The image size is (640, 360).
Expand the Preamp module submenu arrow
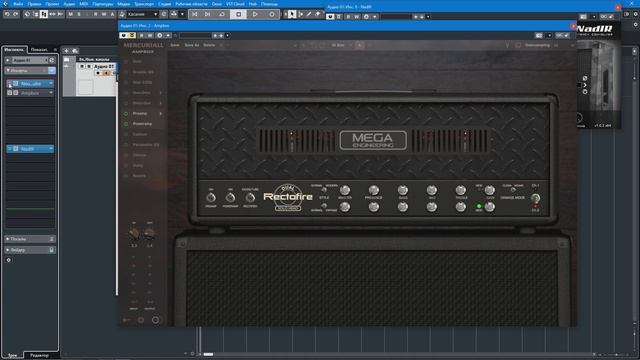(x=160, y=113)
